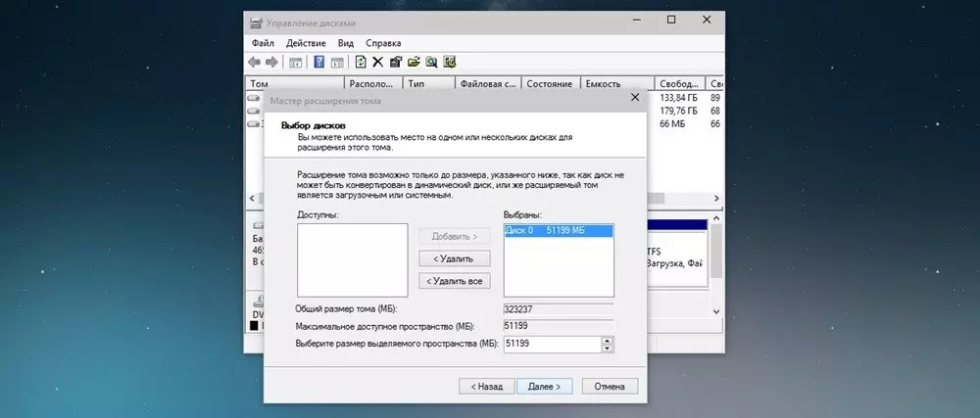Click the black X delete toolbar icon

(x=378, y=63)
